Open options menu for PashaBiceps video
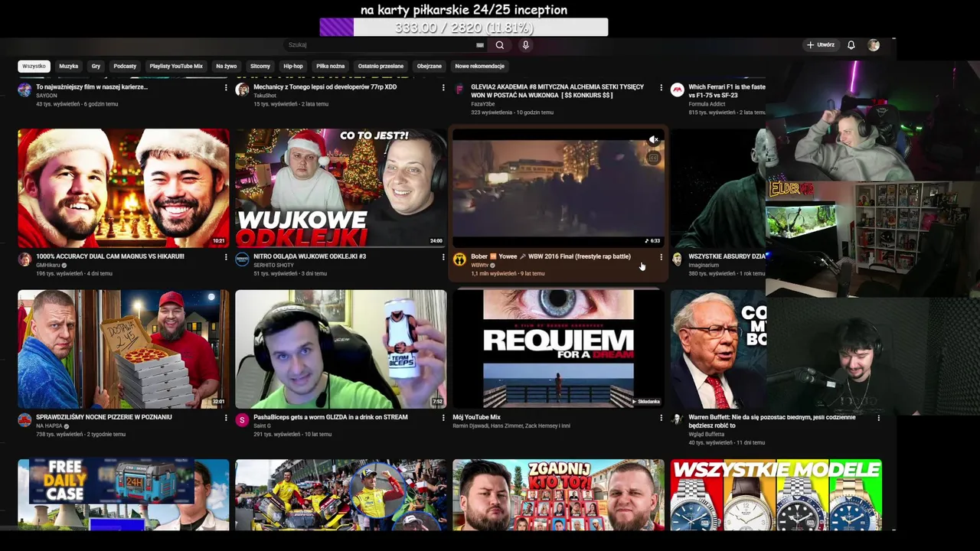Screen dimensions: 980x551 [x=443, y=418]
